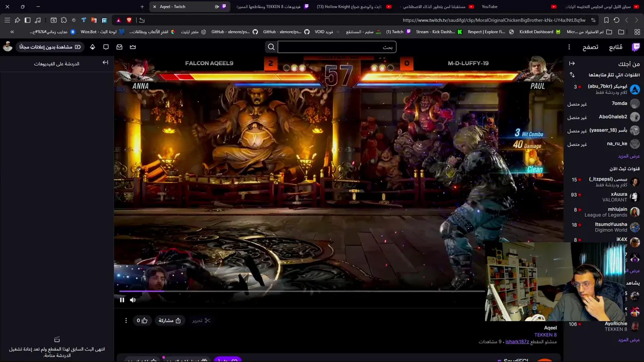This screenshot has height=362, width=644.
Task: Open the clip's three-dot options menu
Action: (x=126, y=320)
